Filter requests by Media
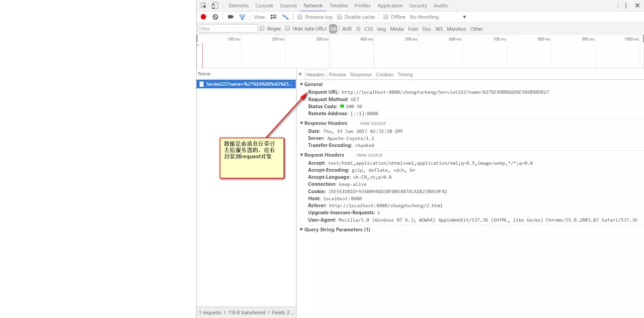644x318 pixels. (x=397, y=29)
